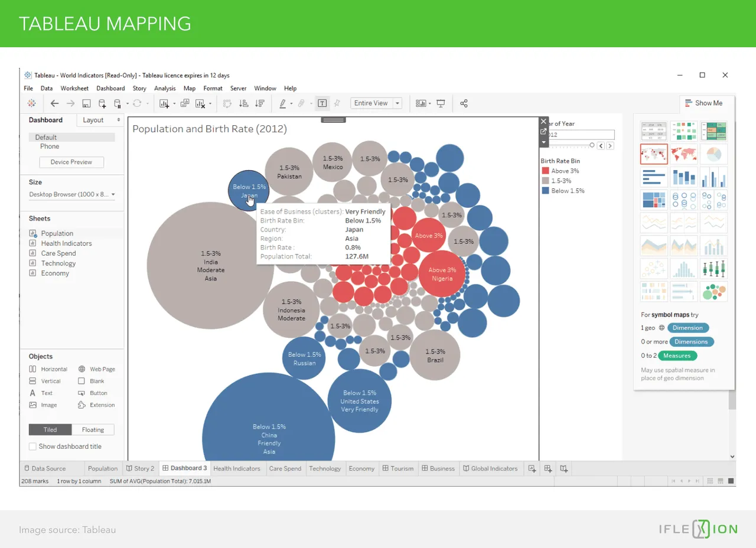
Task: Select the Care Spend sheet in list
Action: click(58, 253)
